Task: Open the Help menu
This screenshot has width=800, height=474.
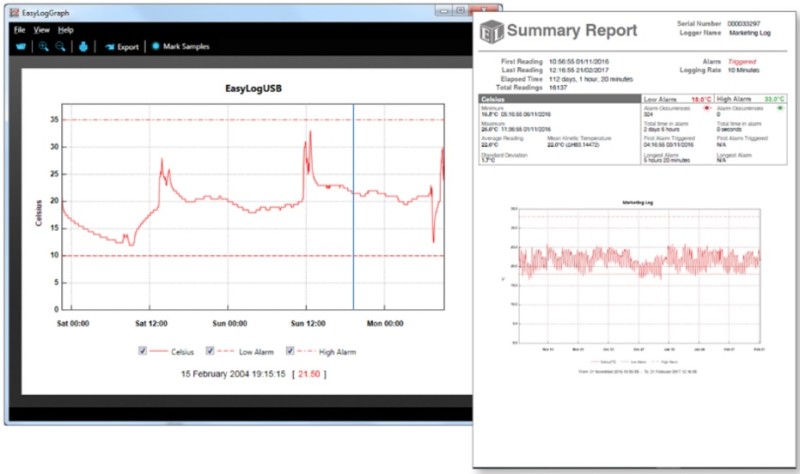Action: [x=65, y=30]
